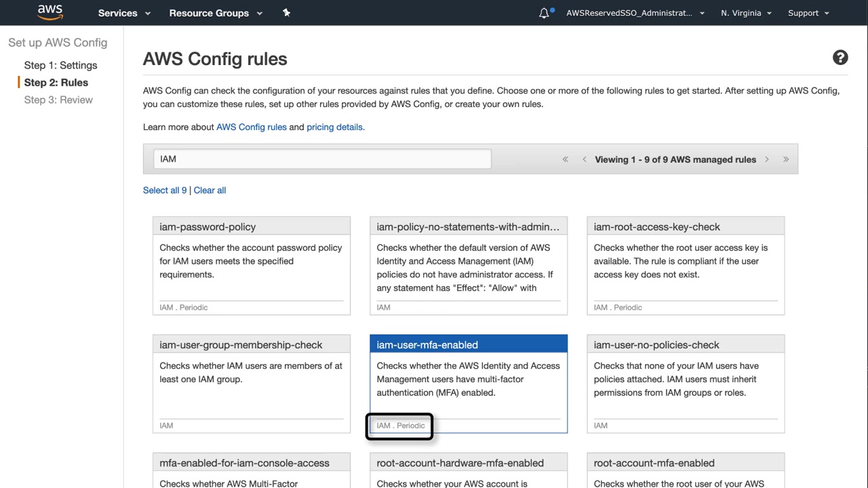The width and height of the screenshot is (868, 488).
Task: Expand the Services dropdown menu
Action: (124, 13)
